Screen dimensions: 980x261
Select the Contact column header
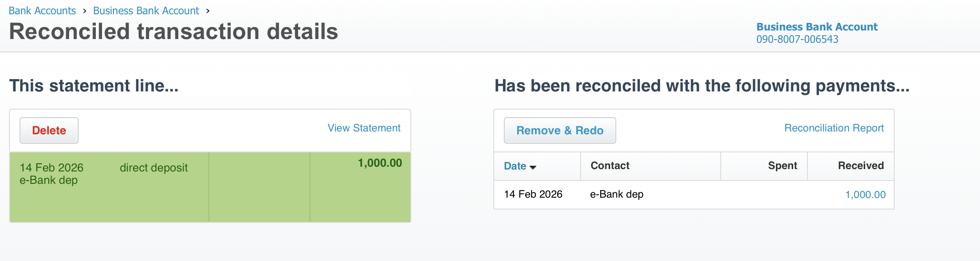[x=610, y=166]
